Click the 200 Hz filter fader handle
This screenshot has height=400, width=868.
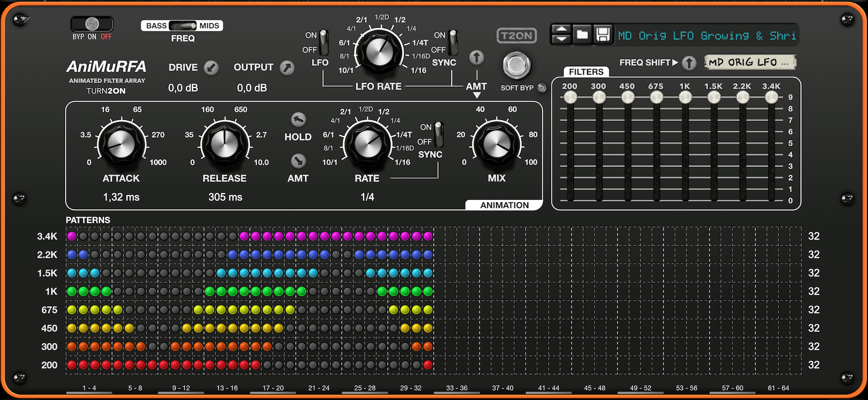[570, 97]
